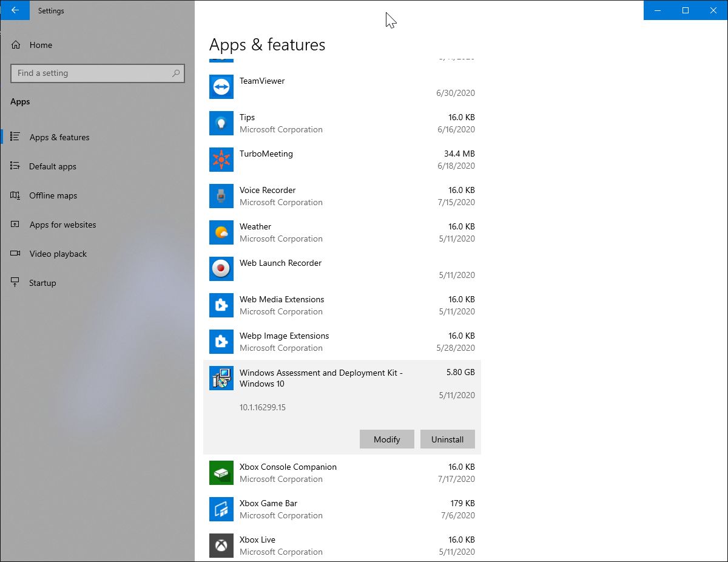Viewport: 728px width, 562px height.
Task: Click the Voice Recorder app icon
Action: (221, 196)
